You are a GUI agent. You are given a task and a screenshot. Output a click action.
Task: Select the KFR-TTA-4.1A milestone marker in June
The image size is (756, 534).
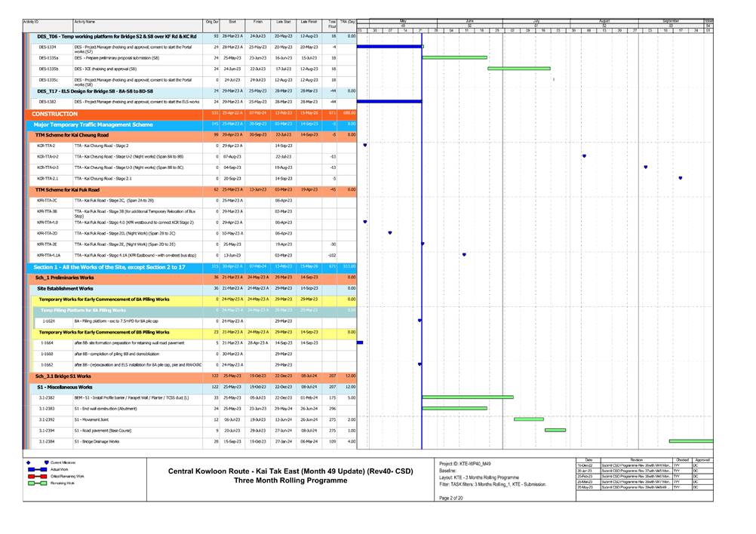(464, 255)
